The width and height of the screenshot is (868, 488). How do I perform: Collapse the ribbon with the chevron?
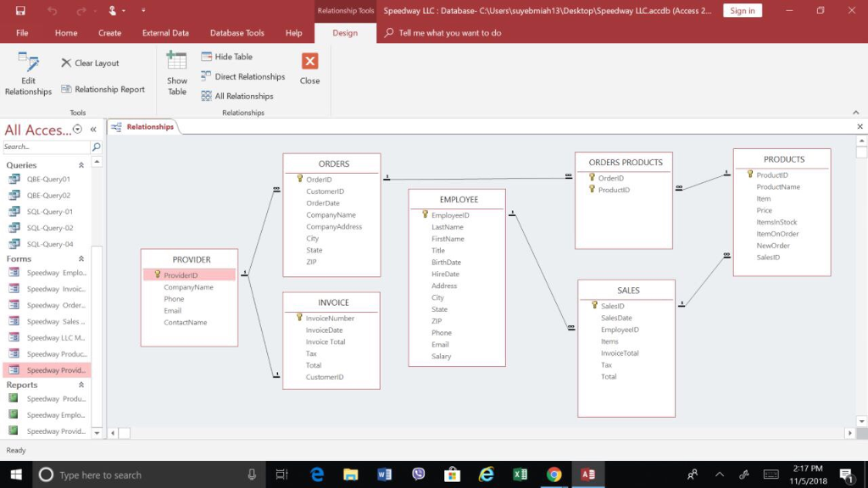point(856,113)
